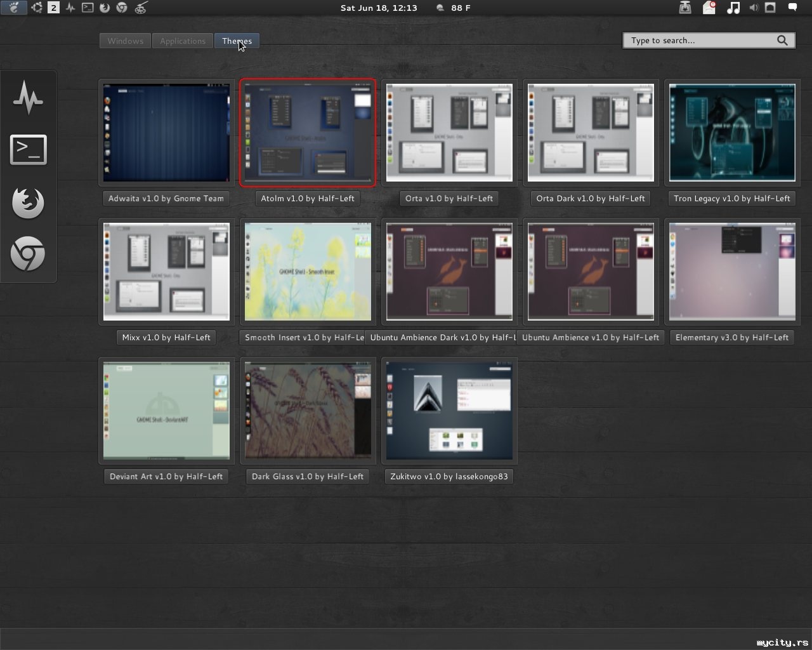Viewport: 812px width, 650px height.
Task: Launch Chrome from the left dock
Action: [28, 254]
